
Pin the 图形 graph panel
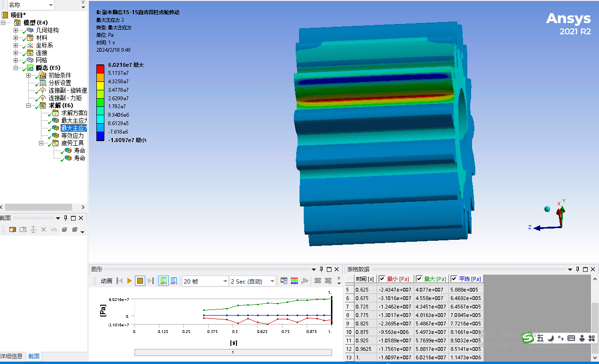322,269
